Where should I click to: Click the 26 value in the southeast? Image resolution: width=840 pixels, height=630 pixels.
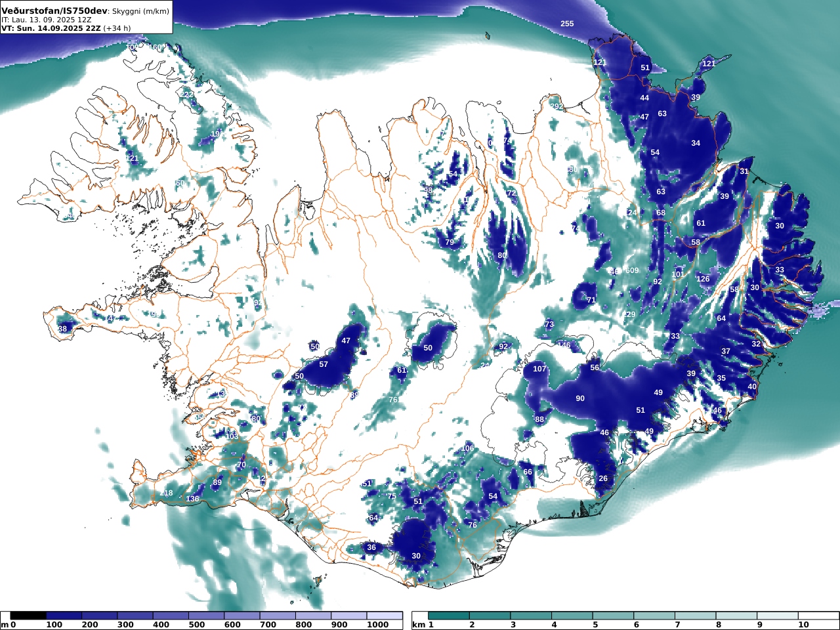tap(603, 478)
